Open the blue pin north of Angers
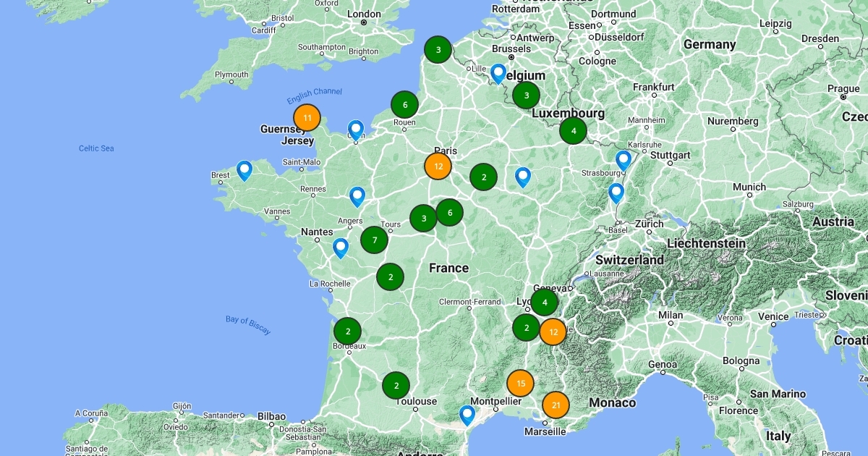This screenshot has height=456, width=868. (357, 196)
